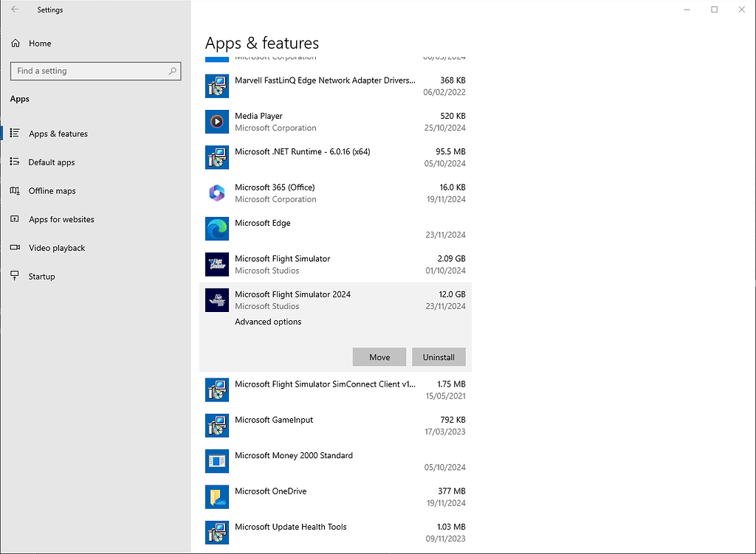Click the Microsoft Flight Simulator 2024 icon
756x554 pixels.
tap(217, 300)
